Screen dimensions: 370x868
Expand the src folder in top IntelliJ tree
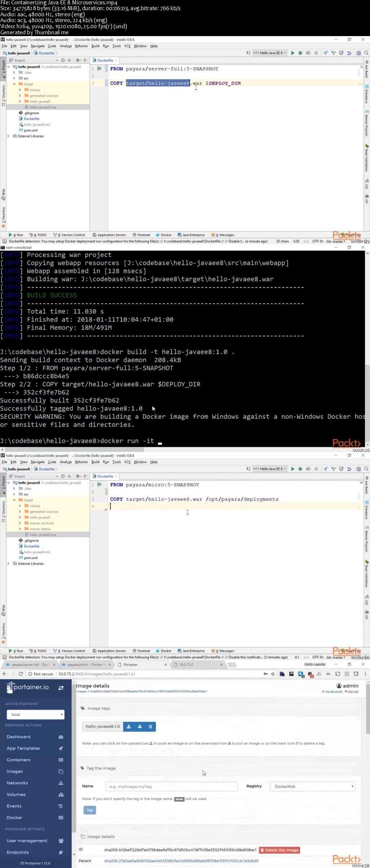point(14,78)
